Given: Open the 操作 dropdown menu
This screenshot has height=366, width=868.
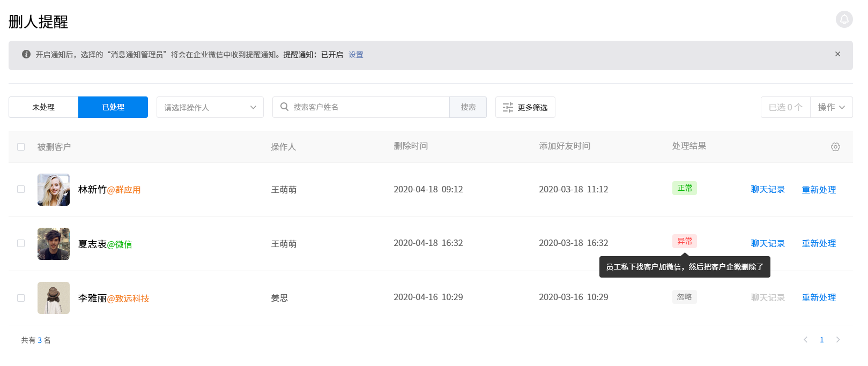Looking at the screenshot, I should (831, 107).
